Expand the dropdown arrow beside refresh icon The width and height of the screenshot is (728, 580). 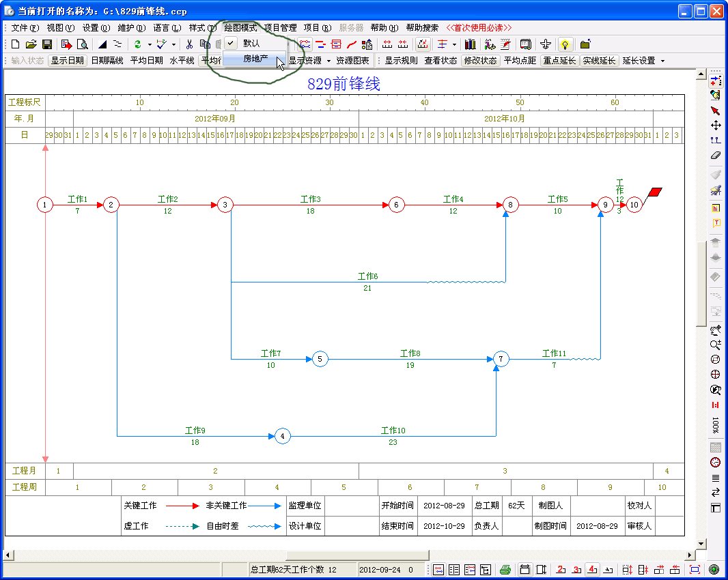tap(150, 44)
